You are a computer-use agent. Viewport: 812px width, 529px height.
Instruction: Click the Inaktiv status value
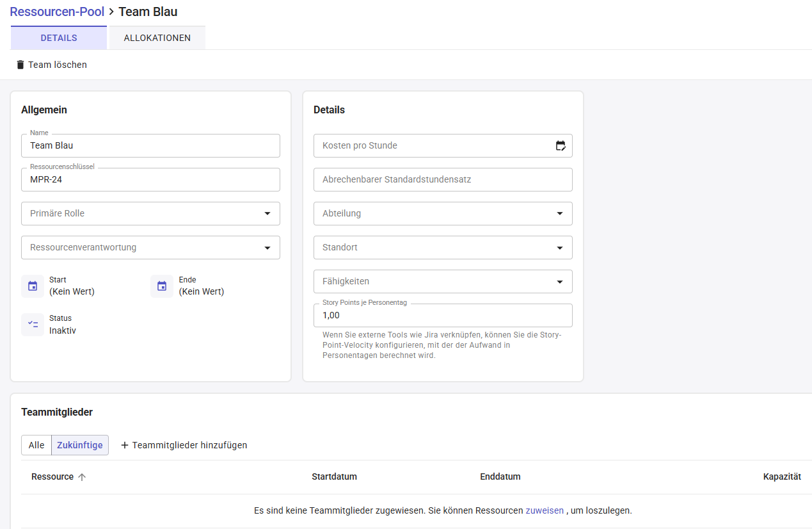(x=63, y=331)
